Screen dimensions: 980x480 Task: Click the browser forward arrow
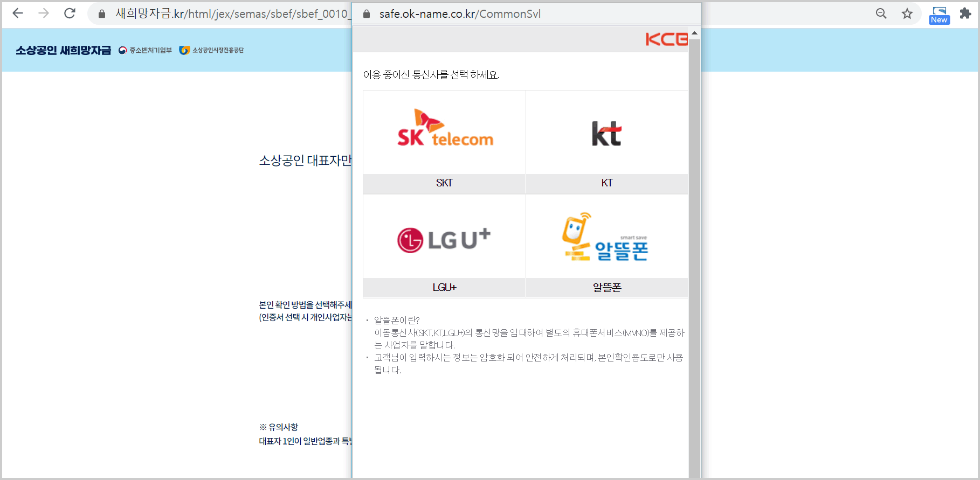tap(44, 13)
